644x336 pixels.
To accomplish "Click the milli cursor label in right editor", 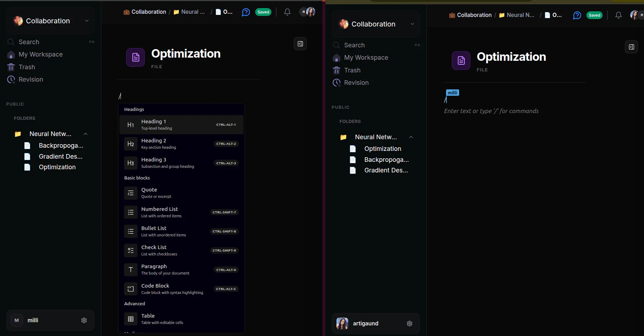I will (452, 93).
